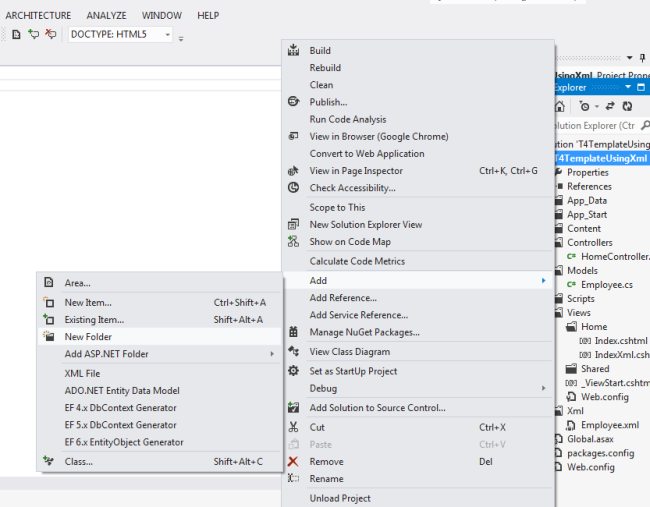Click the Publish globe icon
Screen dimensions: 650x507
pyautogui.click(x=293, y=102)
